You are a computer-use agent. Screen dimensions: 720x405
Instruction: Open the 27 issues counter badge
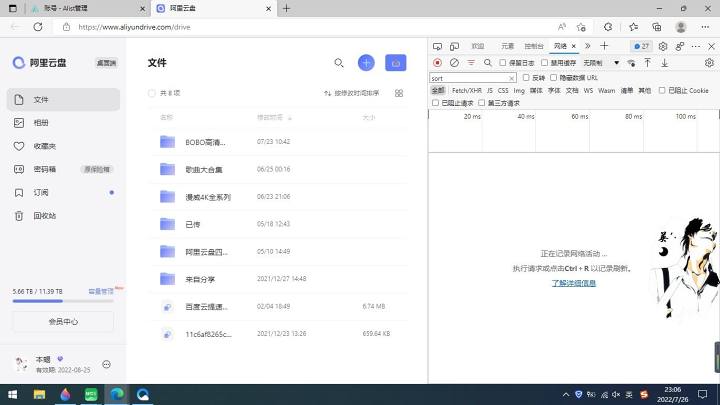(641, 46)
